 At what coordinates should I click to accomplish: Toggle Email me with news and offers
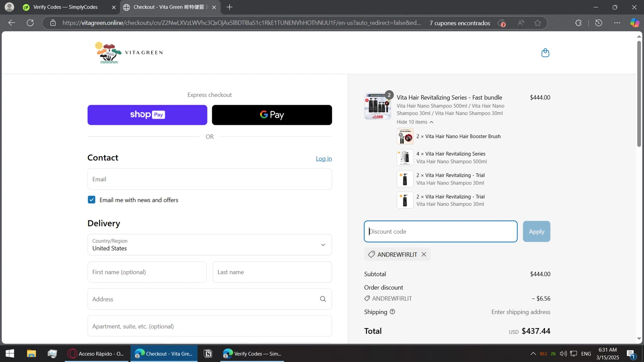[91, 200]
